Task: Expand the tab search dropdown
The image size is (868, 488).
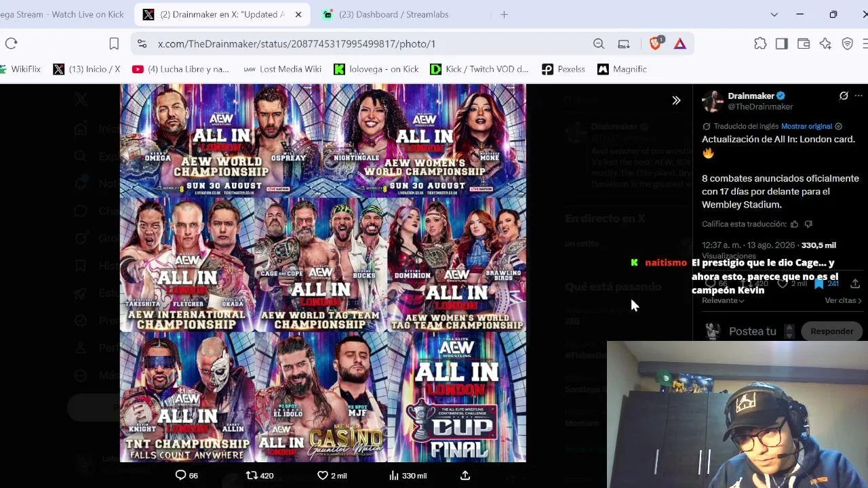Action: (x=774, y=14)
